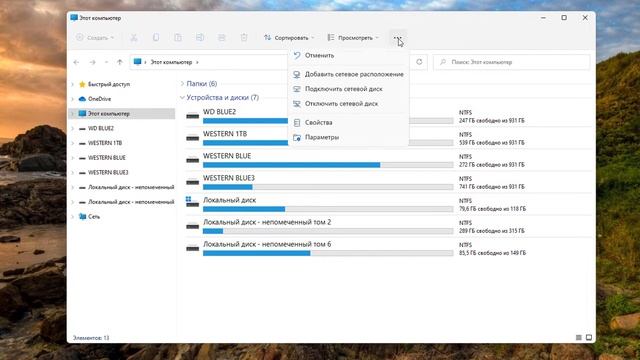The height and width of the screenshot is (360, 640).
Task: Switch to Large icons view in status bar
Action: (589, 338)
